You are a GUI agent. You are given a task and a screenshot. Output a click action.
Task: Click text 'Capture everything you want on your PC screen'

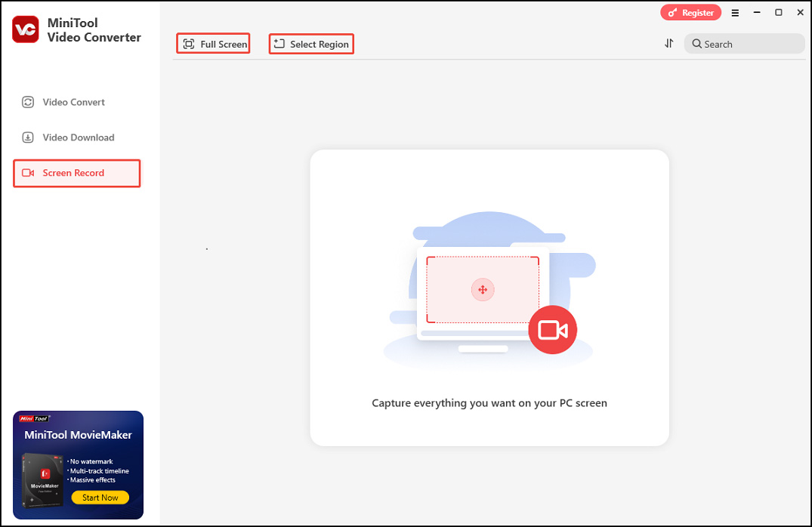489,403
